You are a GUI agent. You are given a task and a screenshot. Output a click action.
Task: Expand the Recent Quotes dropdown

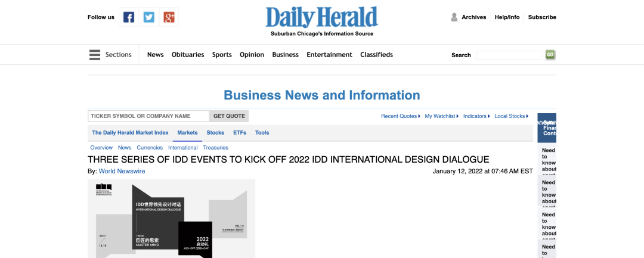click(401, 116)
